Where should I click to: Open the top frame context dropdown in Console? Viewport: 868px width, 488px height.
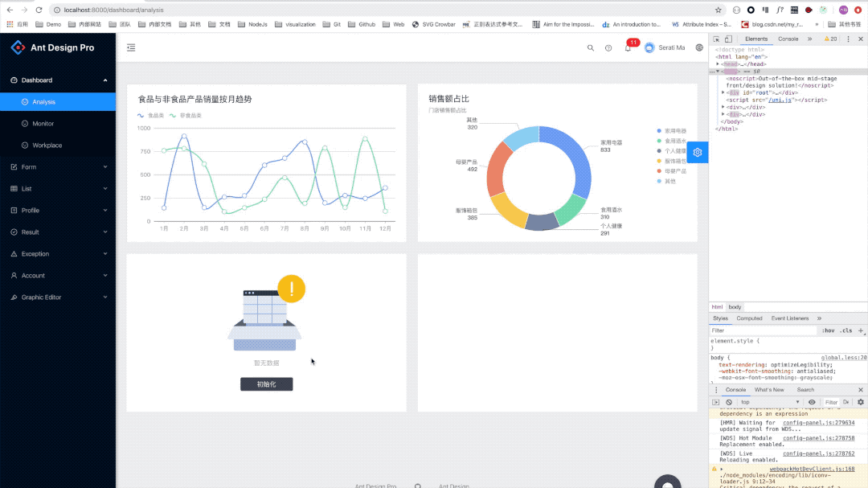click(746, 401)
